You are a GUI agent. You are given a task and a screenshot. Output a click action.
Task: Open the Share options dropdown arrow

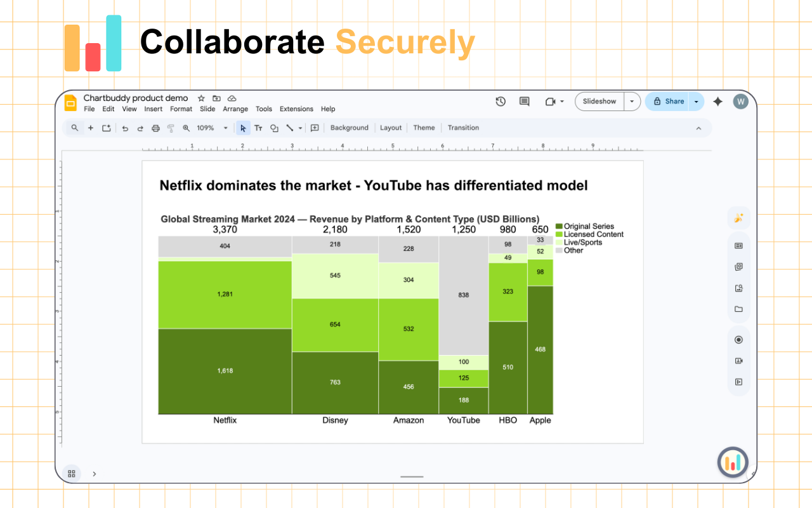coord(697,102)
